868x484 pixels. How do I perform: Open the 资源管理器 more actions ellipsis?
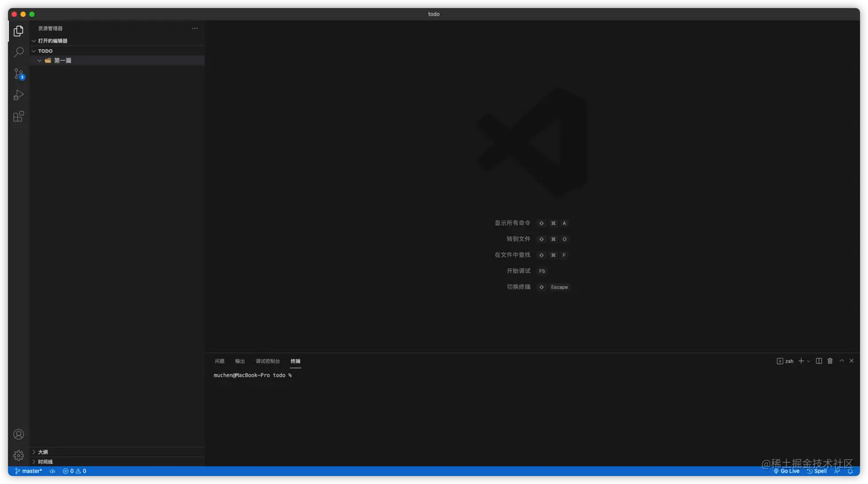[195, 28]
